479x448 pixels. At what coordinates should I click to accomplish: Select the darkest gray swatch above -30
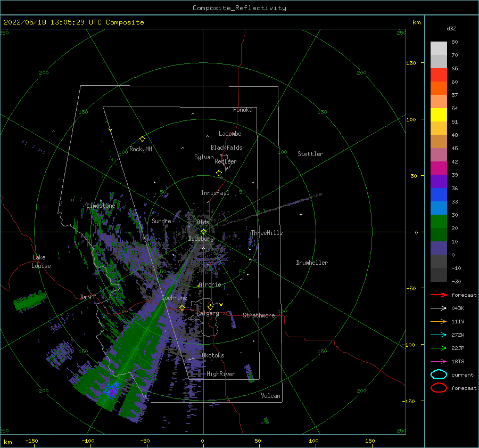pyautogui.click(x=439, y=275)
